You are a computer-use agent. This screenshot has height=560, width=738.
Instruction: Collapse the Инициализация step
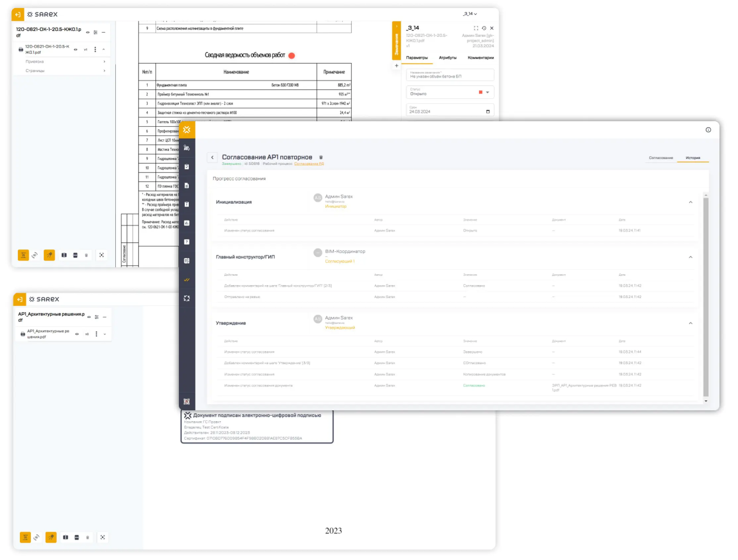pyautogui.click(x=690, y=202)
